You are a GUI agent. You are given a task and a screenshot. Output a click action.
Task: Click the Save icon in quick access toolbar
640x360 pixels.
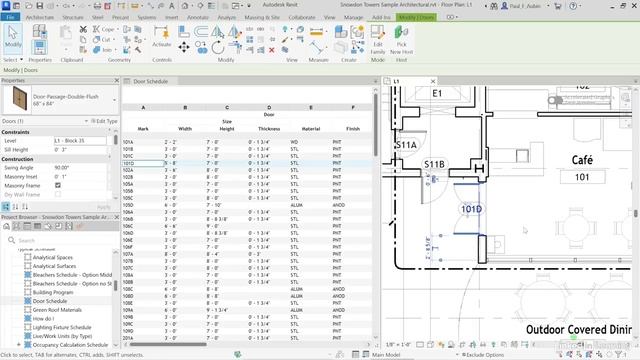[x=39, y=6]
